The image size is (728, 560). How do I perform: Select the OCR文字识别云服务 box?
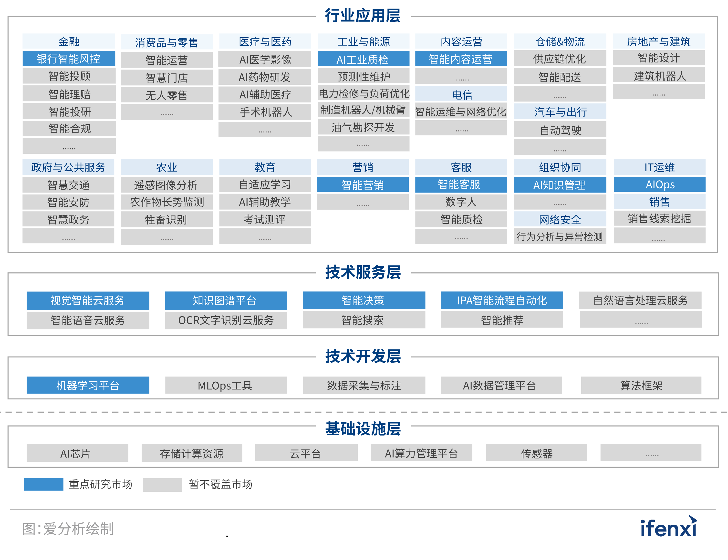tap(226, 320)
